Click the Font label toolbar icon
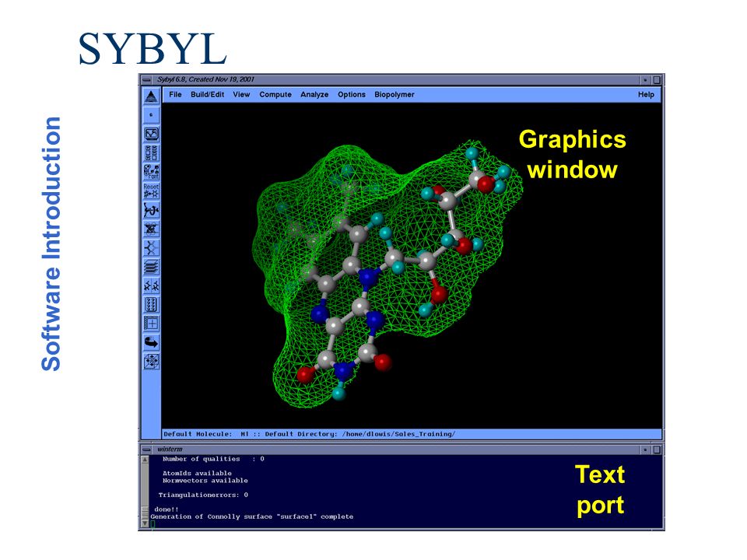Screen dimensions: 747x560 click(151, 172)
